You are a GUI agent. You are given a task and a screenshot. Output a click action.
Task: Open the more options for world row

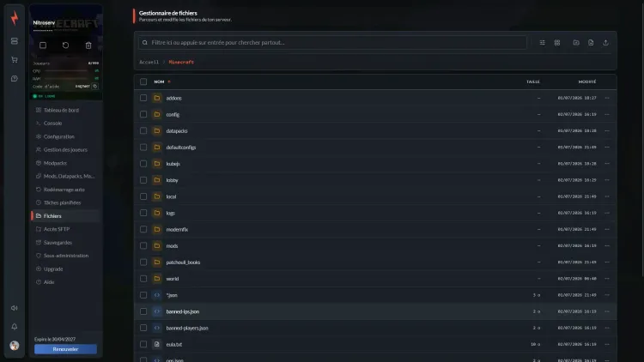tap(607, 279)
